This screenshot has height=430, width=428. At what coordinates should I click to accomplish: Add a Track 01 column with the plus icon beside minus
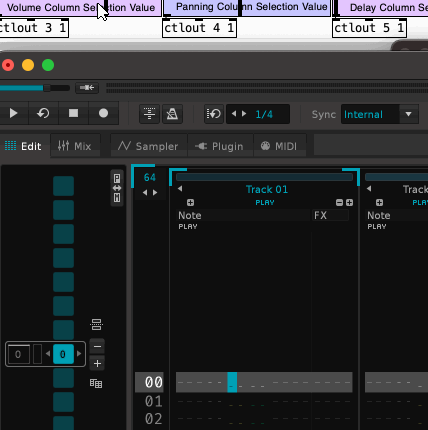click(x=349, y=202)
